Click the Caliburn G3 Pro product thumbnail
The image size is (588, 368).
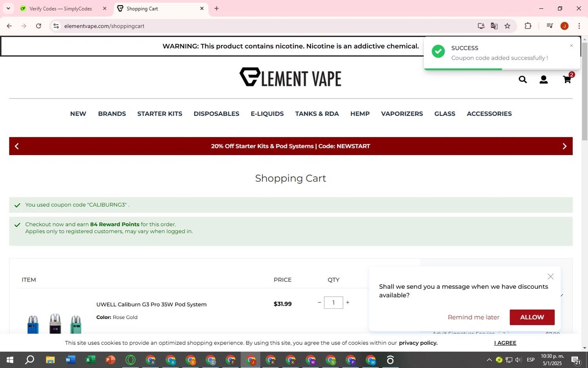55,323
